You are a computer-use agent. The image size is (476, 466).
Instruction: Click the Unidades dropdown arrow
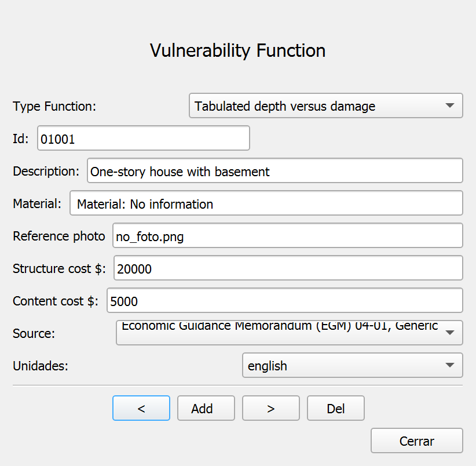(x=449, y=365)
